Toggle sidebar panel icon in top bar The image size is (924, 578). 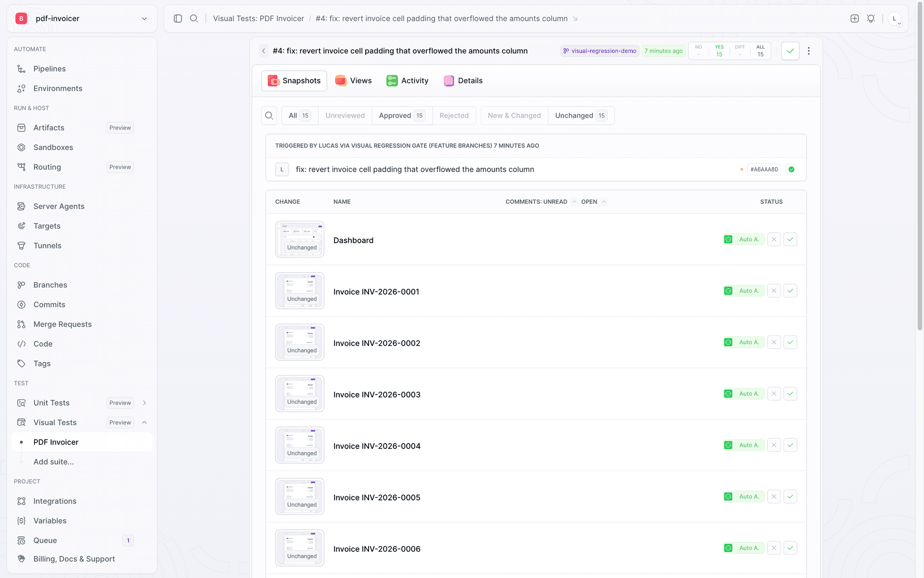tap(178, 18)
